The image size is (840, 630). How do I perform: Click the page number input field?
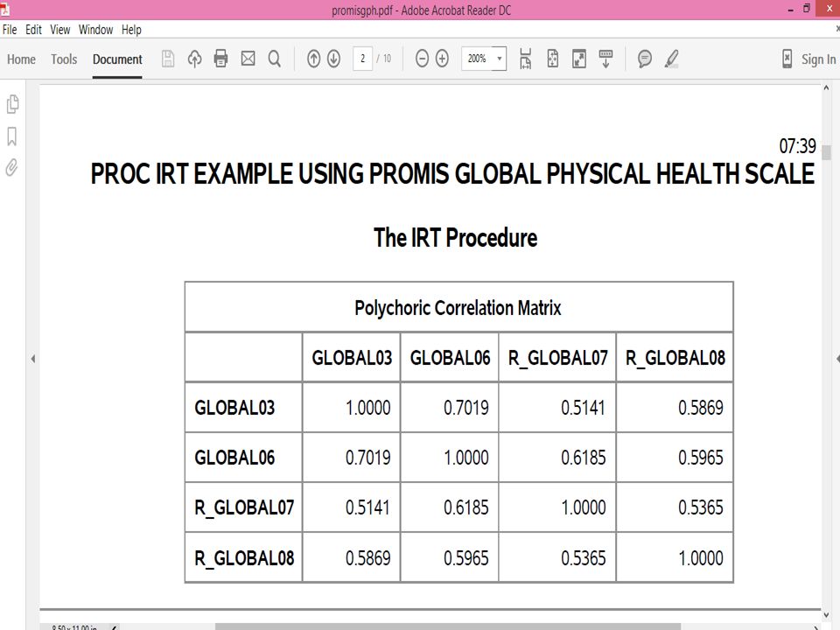[362, 59]
